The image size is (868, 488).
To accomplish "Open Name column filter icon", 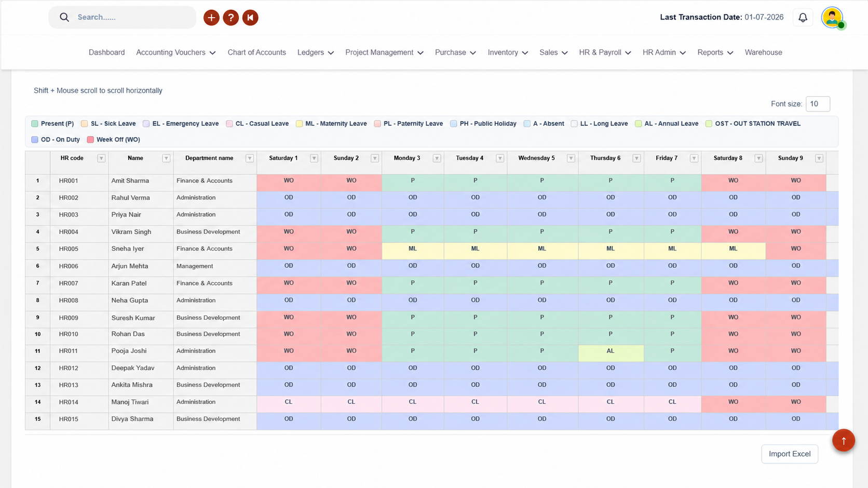I will point(166,158).
